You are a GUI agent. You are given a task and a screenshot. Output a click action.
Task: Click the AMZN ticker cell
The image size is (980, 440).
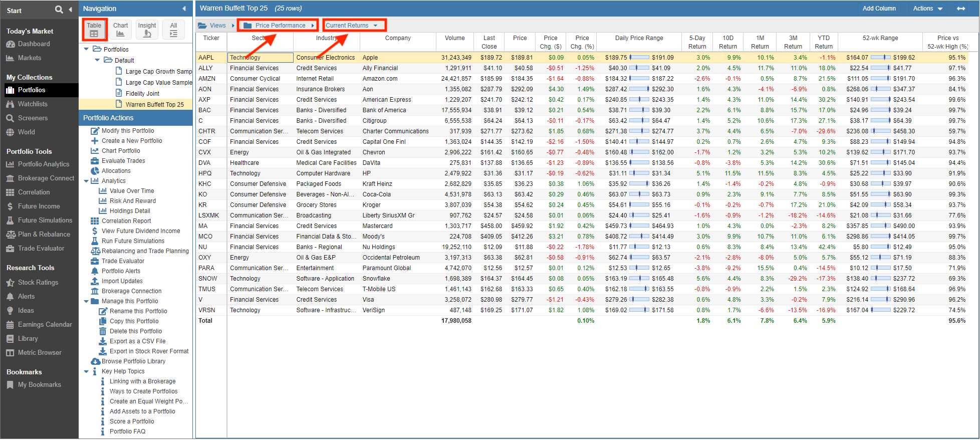[211, 79]
